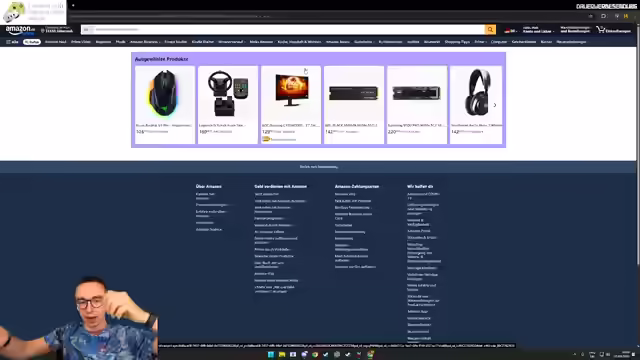Open Audible in nav bar
640x360 pixels.
pyautogui.click(x=413, y=42)
